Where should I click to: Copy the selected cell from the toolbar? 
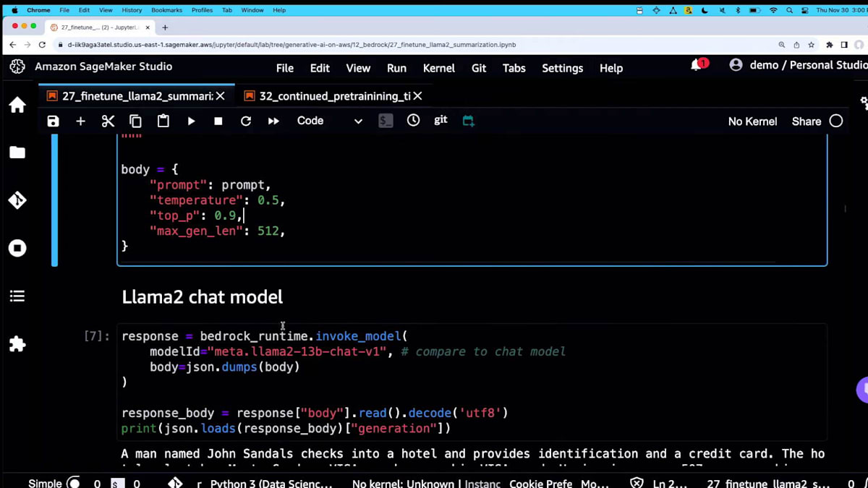click(135, 121)
